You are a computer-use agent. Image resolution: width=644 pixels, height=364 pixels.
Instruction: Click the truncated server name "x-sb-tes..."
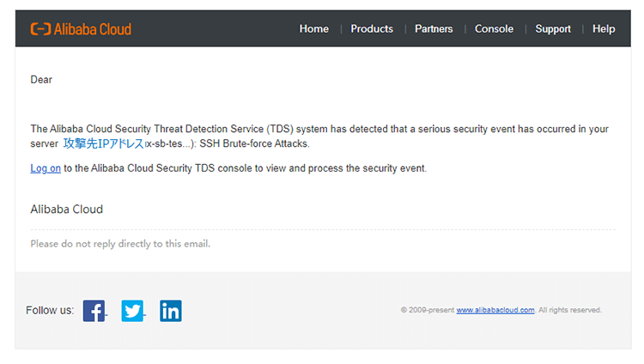(169, 144)
